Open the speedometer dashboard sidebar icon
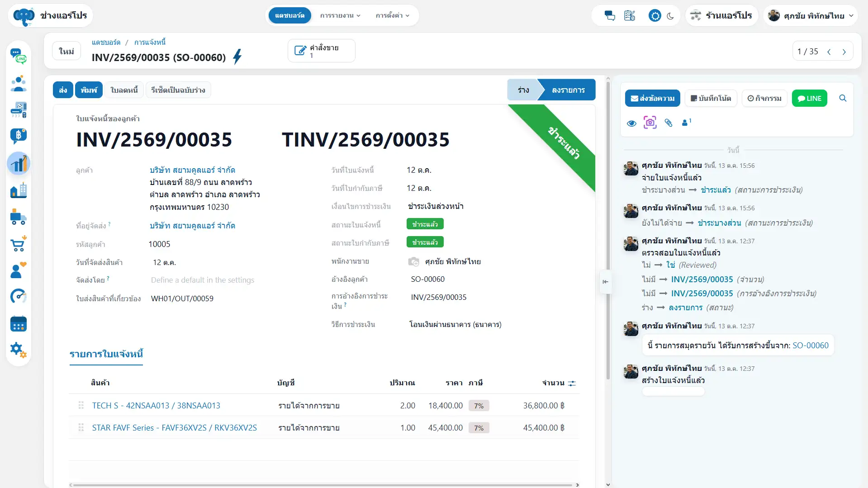The image size is (868, 488). (19, 297)
